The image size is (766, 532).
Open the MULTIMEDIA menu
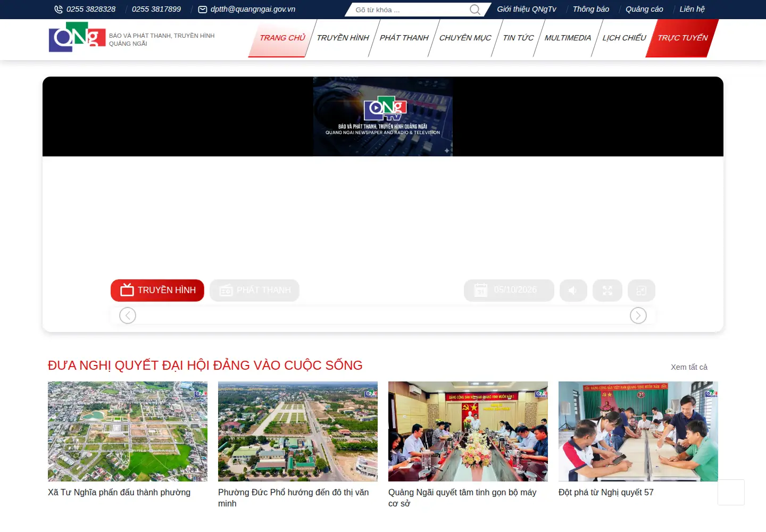tap(568, 38)
